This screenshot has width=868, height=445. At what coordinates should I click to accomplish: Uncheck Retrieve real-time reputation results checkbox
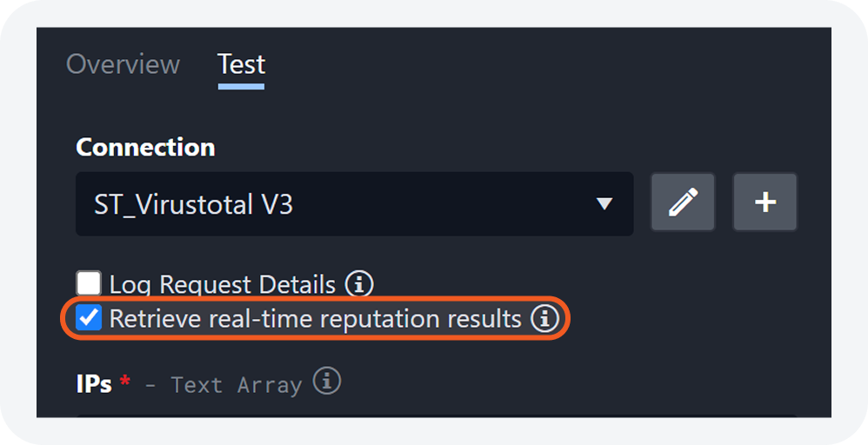pos(89,318)
